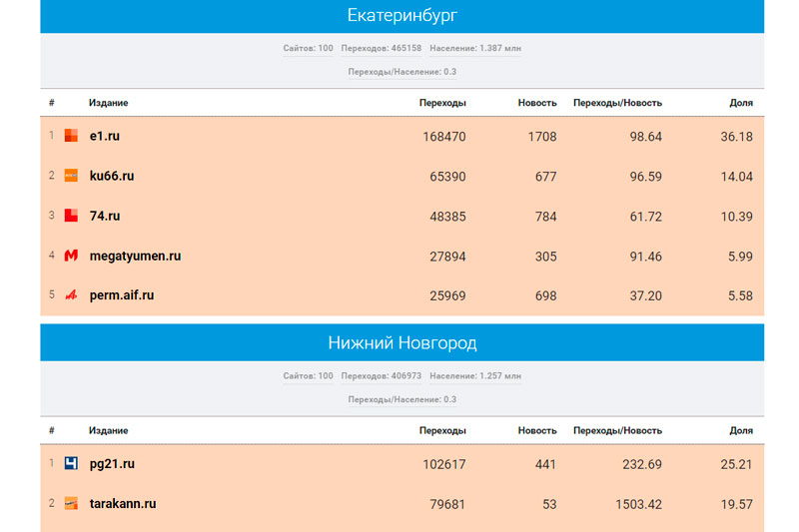Sort Екатеринбург table by Доля column
This screenshot has width=799, height=532.
(740, 103)
